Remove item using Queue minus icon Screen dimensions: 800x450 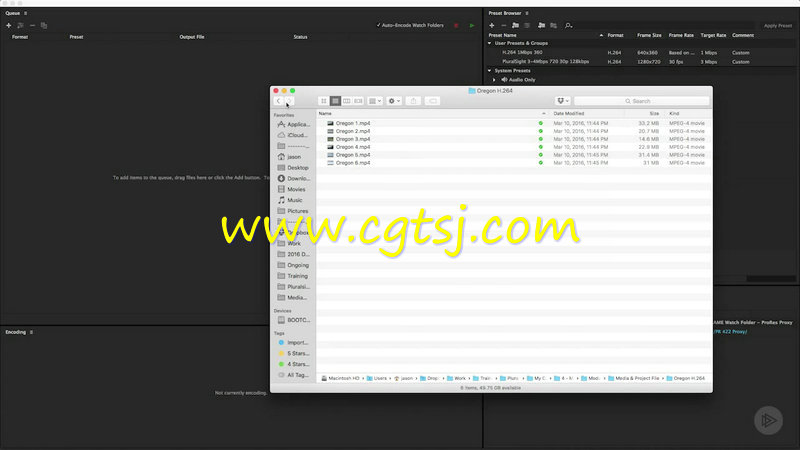coord(32,25)
